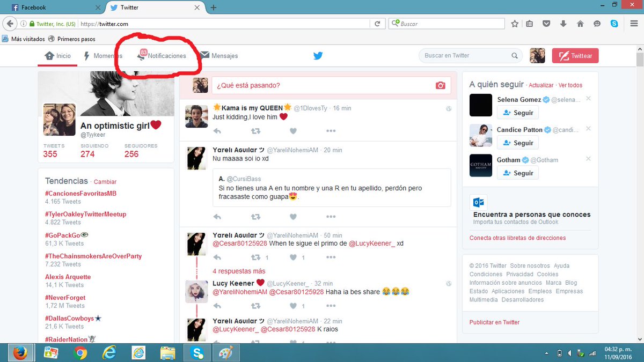Dismiss the Selena Gomez suggestion
644x362 pixels.
point(588,99)
